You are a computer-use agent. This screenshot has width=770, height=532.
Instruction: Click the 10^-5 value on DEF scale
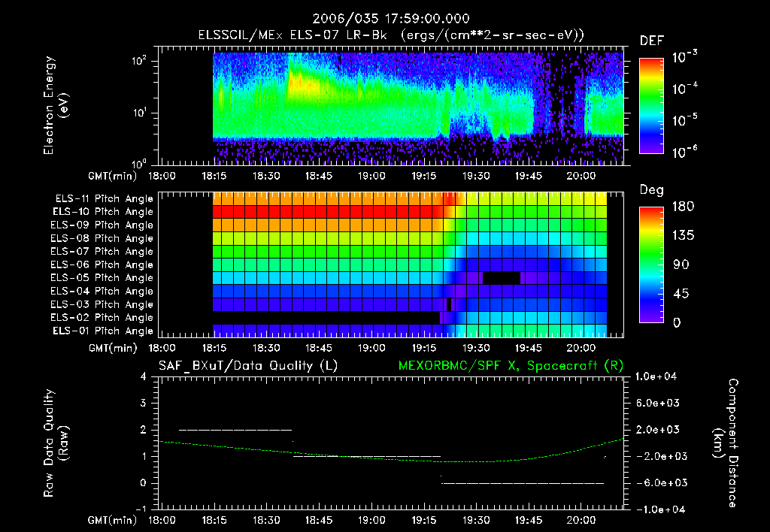(x=684, y=119)
